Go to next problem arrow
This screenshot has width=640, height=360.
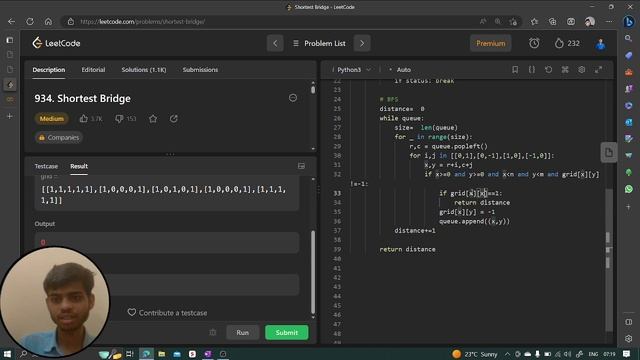[362, 43]
